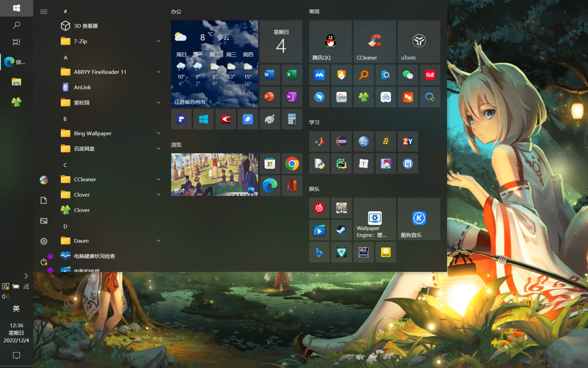Viewport: 588px width, 368px height.
Task: Open the Word tile
Action: 270,75
